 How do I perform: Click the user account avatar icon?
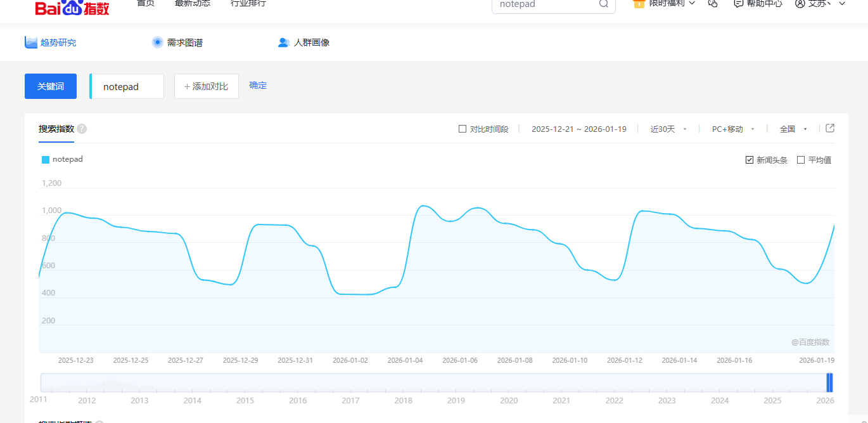(x=800, y=4)
